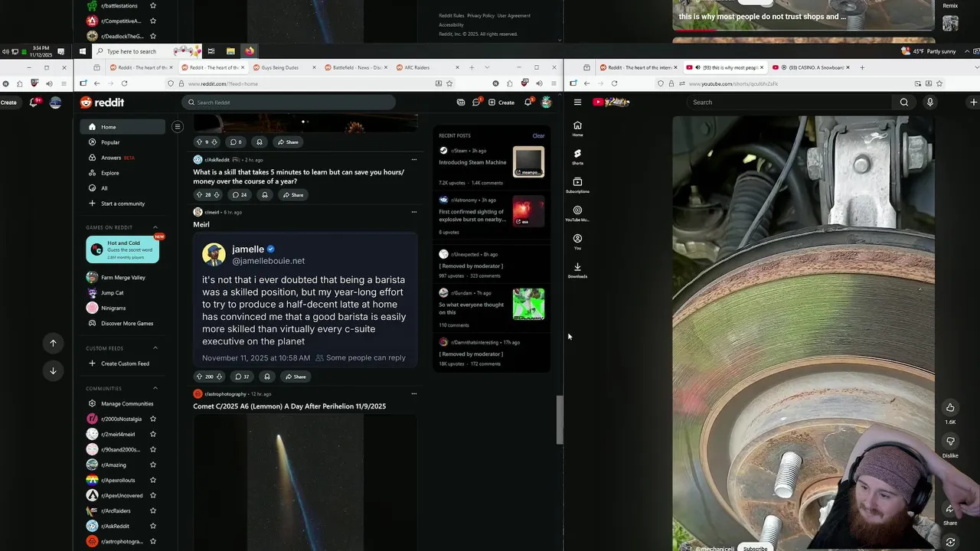Switch to Reddit tab in the YouTube window
980x551 pixels.
638,67
